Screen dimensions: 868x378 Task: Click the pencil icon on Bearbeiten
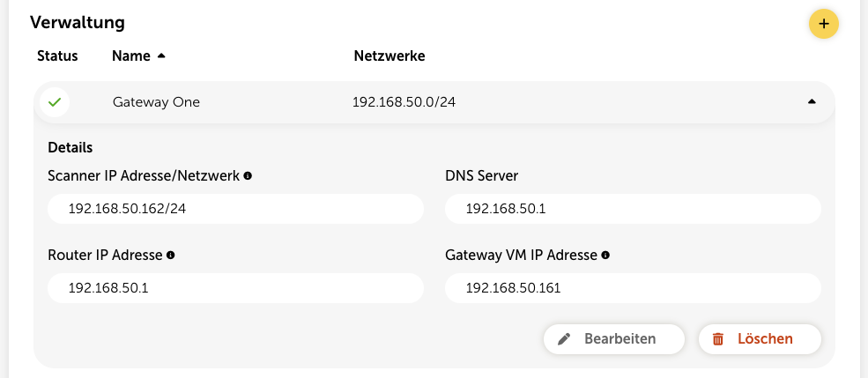pos(565,338)
